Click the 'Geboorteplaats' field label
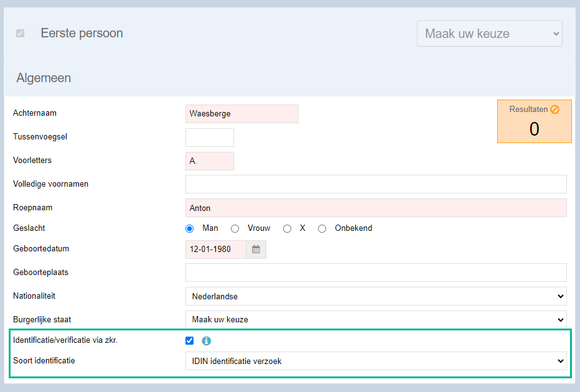The image size is (580, 392). coord(40,273)
